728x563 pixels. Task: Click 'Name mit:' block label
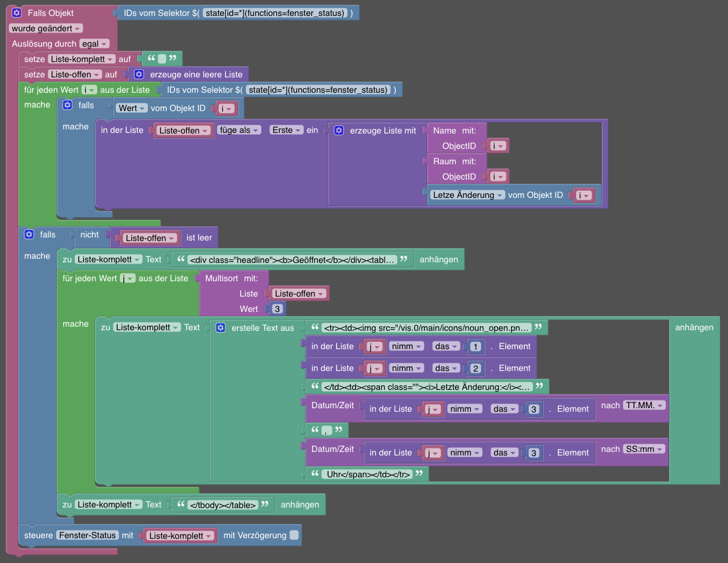pos(455,130)
